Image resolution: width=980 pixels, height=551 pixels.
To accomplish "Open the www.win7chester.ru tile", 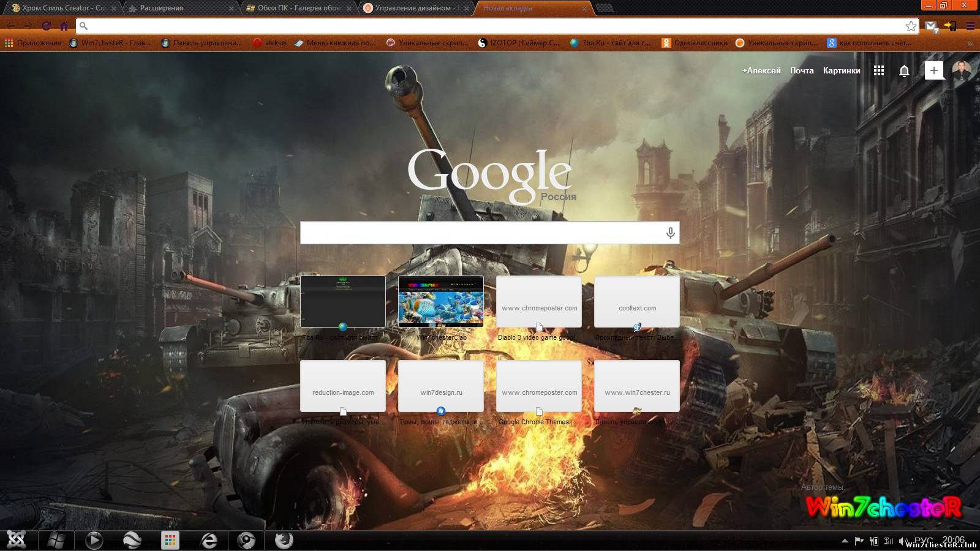I will (x=637, y=386).
